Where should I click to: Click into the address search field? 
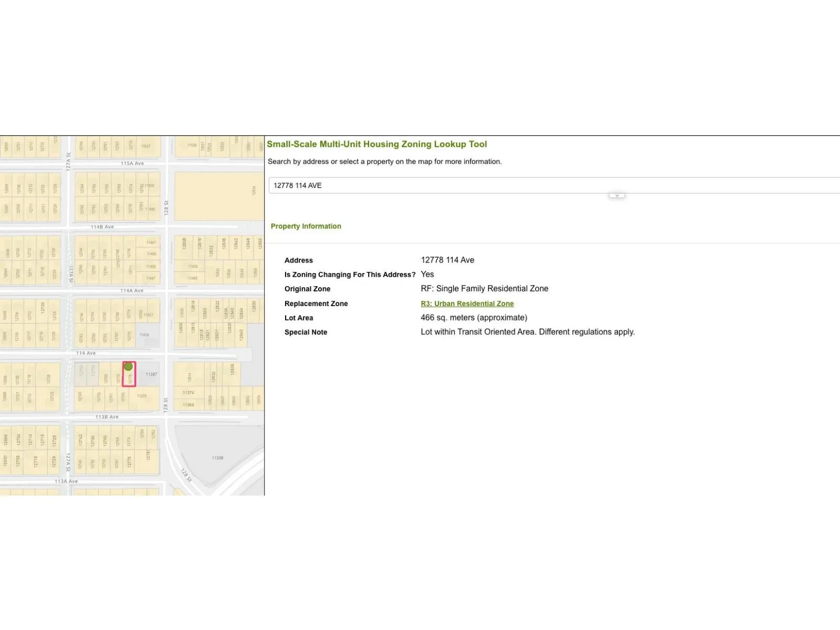(x=525, y=185)
